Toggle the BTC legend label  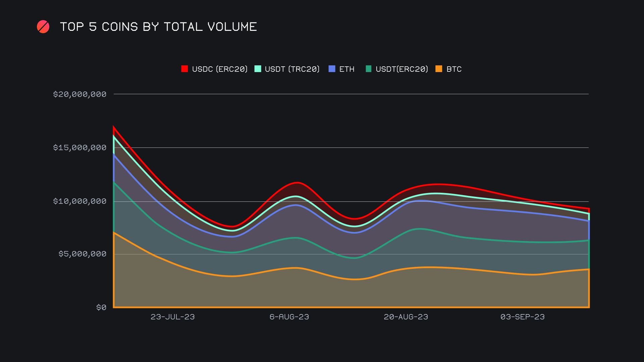(454, 69)
